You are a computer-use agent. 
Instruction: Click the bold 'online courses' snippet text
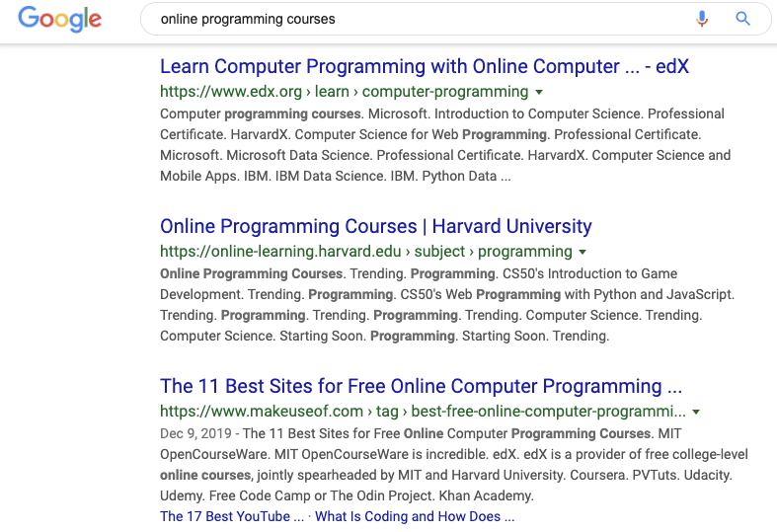[205, 475]
